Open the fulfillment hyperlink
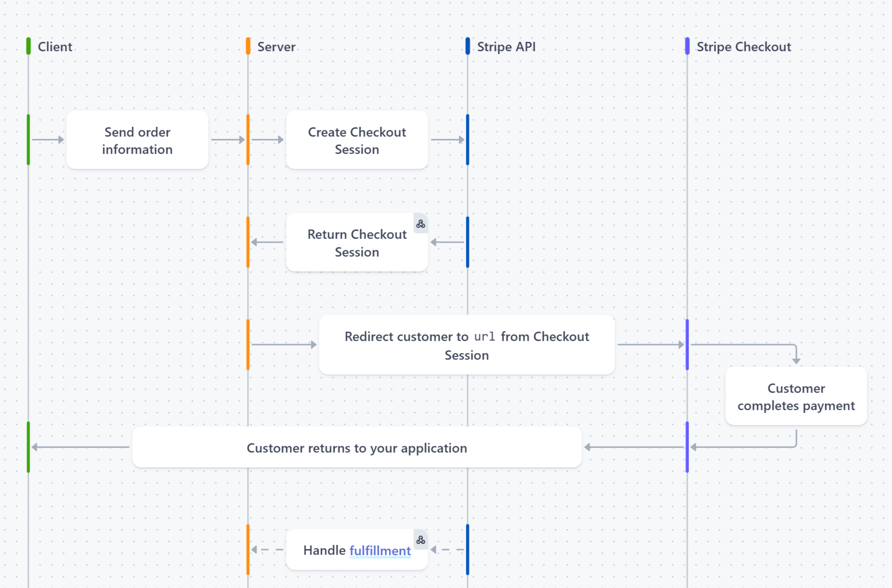Image resolution: width=892 pixels, height=588 pixels. pos(379,550)
